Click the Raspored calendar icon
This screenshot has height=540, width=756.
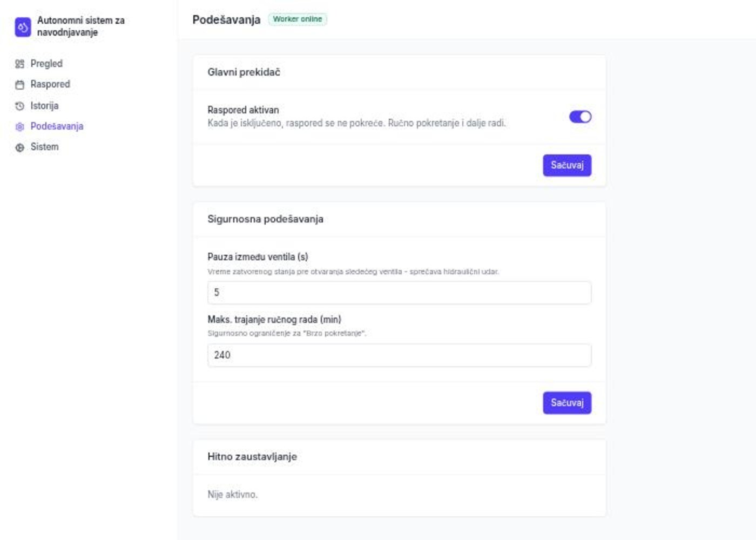(x=20, y=85)
